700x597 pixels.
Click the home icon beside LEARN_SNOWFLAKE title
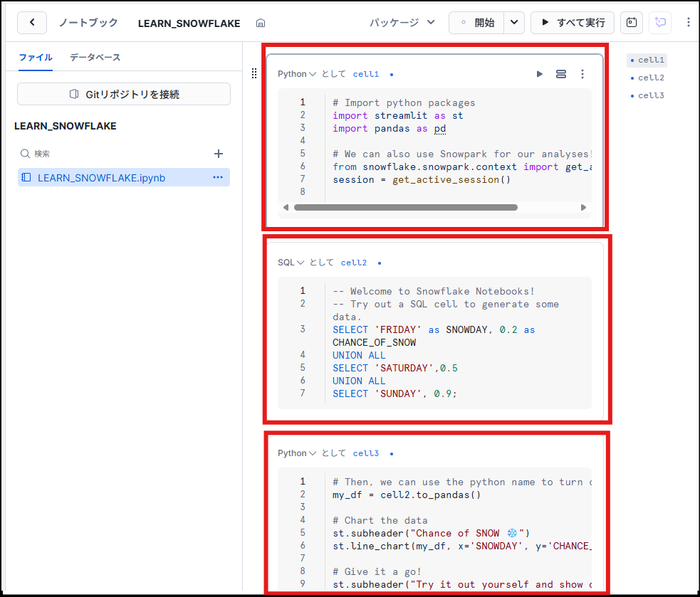coord(261,23)
